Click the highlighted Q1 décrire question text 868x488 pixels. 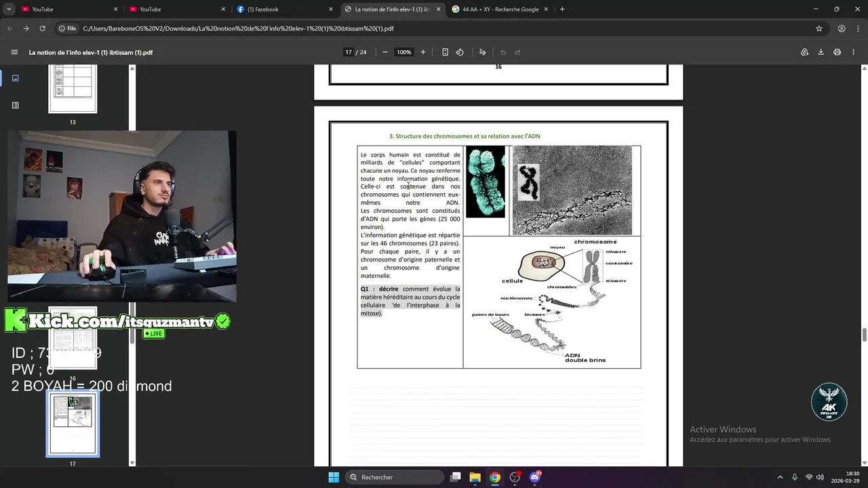(410, 301)
